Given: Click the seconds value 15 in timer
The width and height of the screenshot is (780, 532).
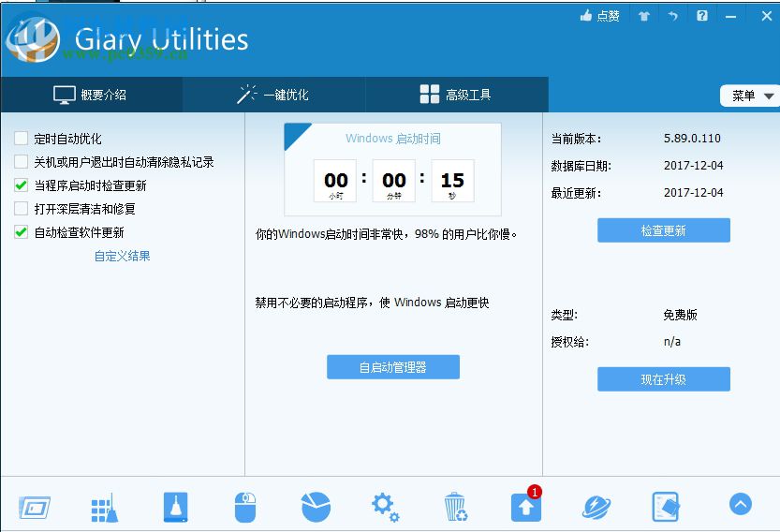Looking at the screenshot, I should tap(452, 180).
